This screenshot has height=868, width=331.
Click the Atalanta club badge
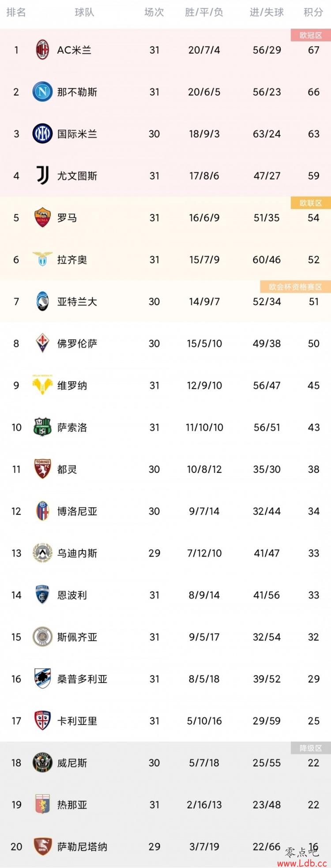42,301
